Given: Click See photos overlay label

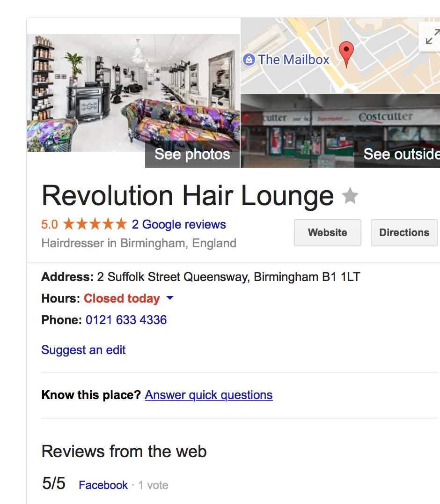Looking at the screenshot, I should pos(192,154).
